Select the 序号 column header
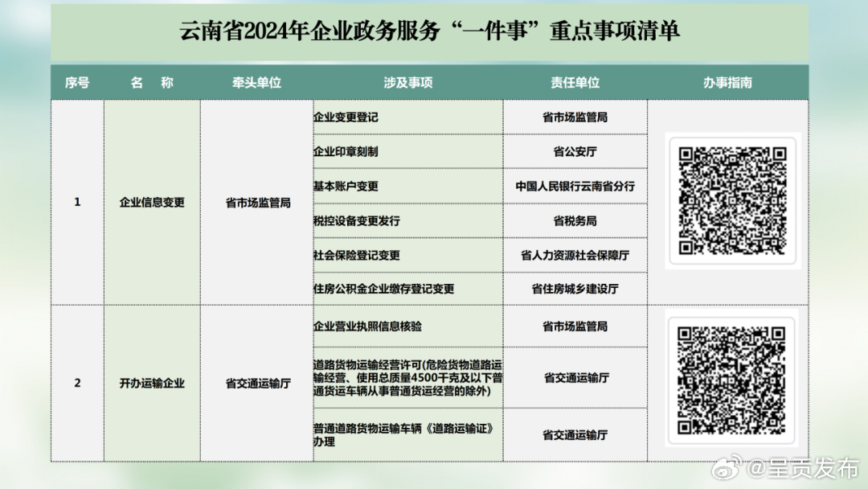868x489 pixels. (x=77, y=81)
